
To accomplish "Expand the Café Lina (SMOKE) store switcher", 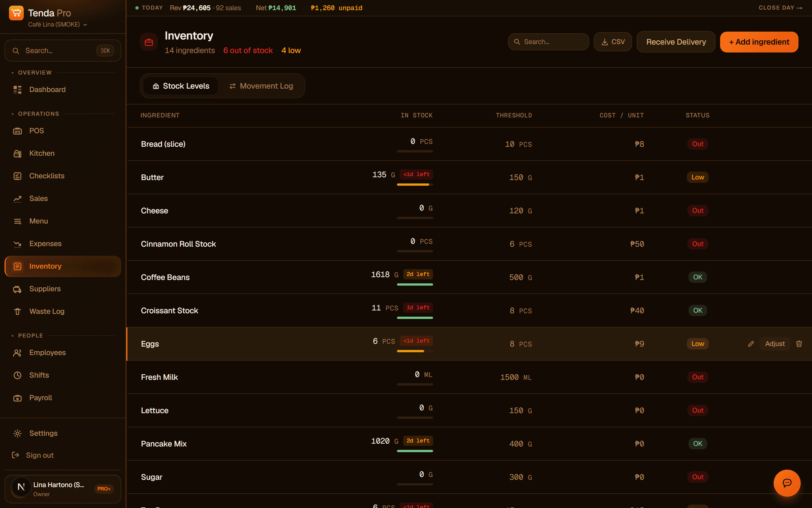I will coord(58,25).
